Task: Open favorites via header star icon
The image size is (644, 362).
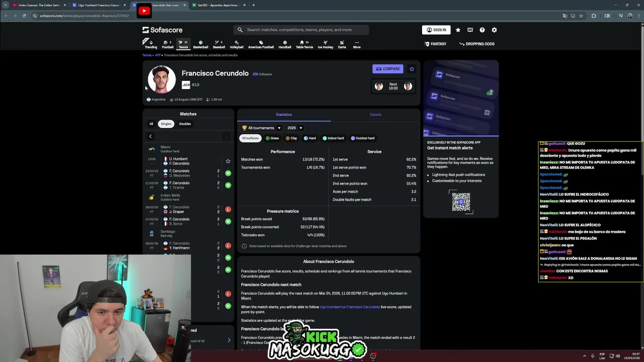Action: 458,30
